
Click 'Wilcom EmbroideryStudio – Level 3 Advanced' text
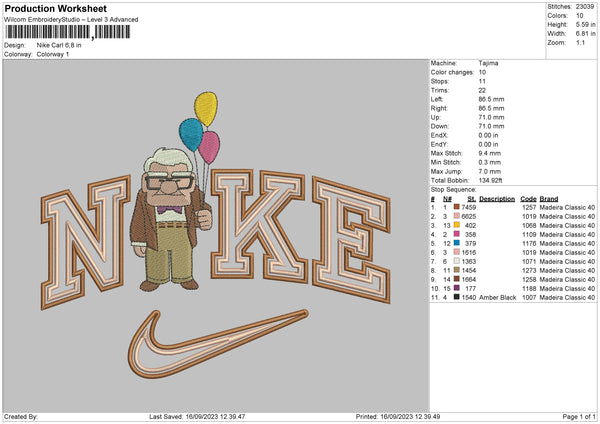point(71,20)
